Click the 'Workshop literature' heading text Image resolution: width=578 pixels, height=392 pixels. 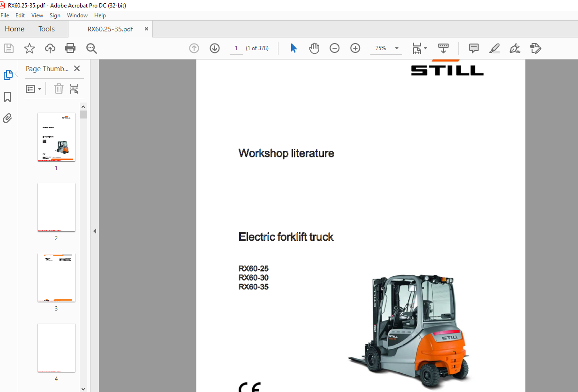tap(286, 153)
